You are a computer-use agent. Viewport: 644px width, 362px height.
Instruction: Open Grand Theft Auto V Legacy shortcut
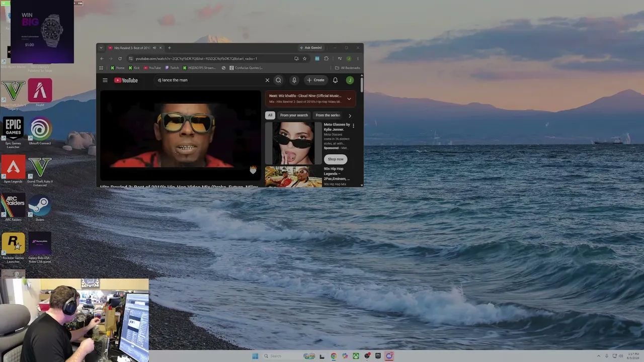pos(13,94)
